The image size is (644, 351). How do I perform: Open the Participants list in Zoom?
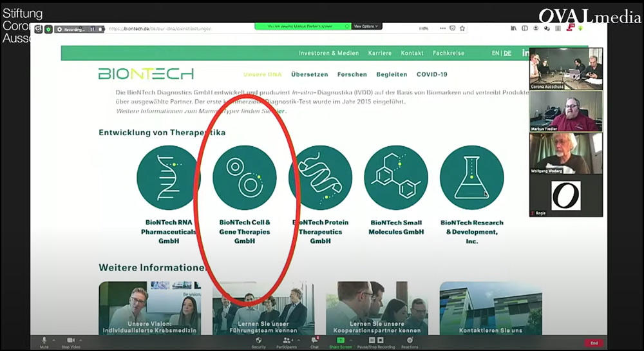click(286, 341)
